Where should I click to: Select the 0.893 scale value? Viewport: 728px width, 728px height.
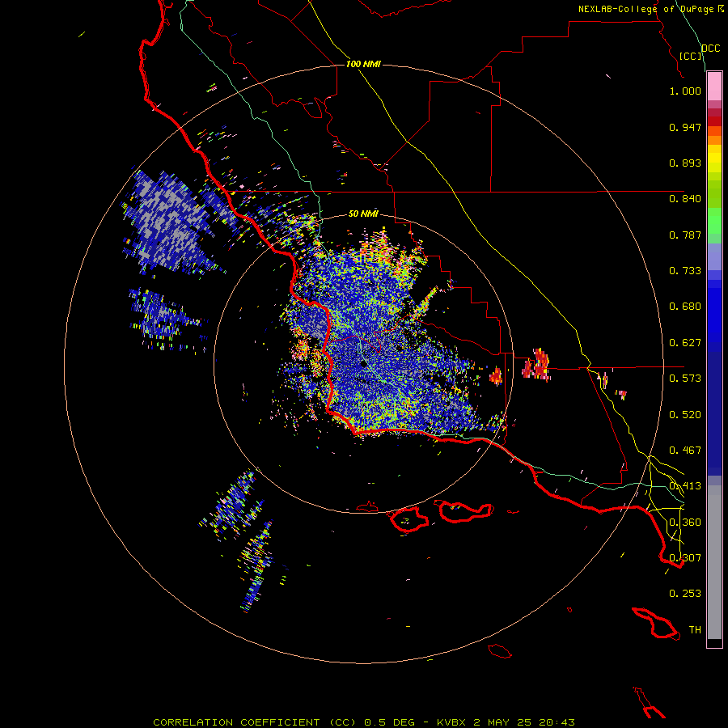pyautogui.click(x=685, y=163)
